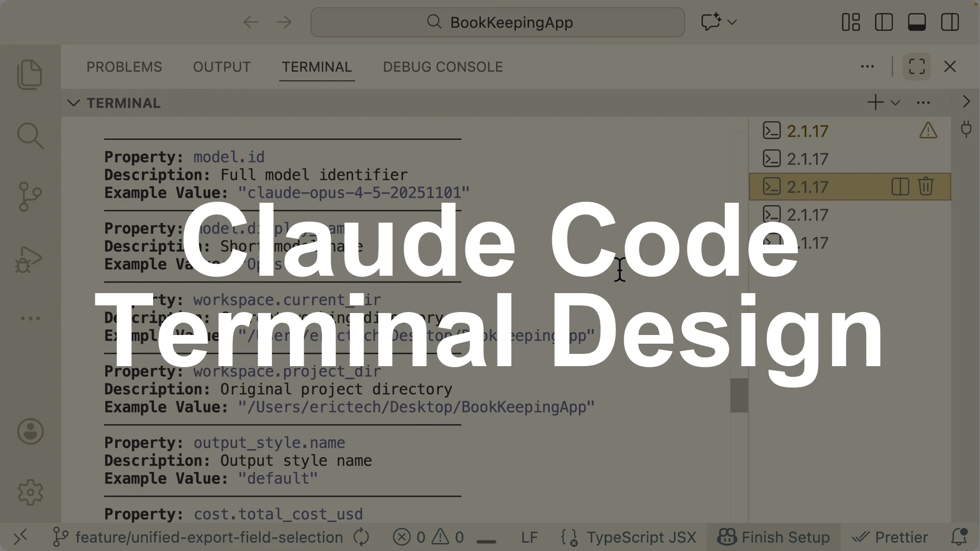980x551 pixels.
Task: Create a new terminal with the plus icon
Action: point(875,102)
